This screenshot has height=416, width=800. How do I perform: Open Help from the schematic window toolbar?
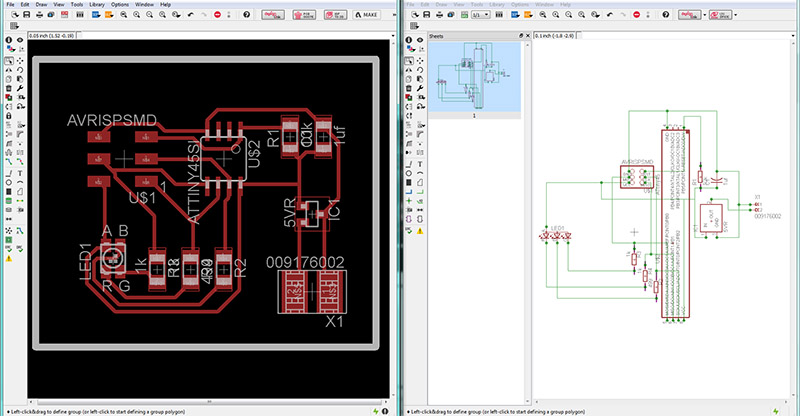click(665, 15)
